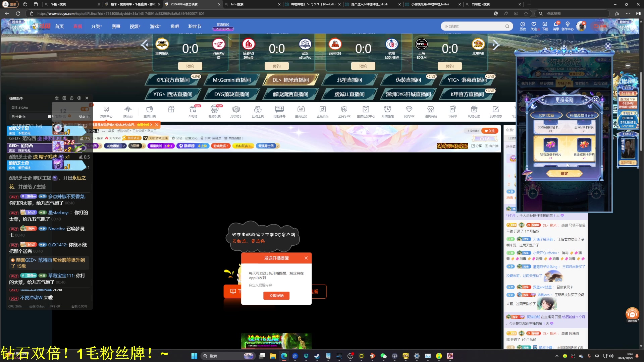Toggle the 关注 follow button beside 4104564

pyautogui.click(x=490, y=131)
